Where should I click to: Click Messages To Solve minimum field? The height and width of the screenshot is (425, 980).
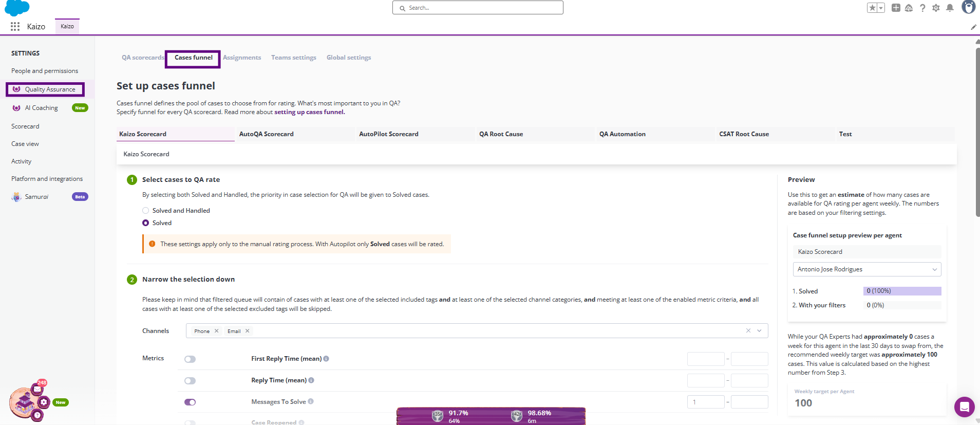[706, 402]
